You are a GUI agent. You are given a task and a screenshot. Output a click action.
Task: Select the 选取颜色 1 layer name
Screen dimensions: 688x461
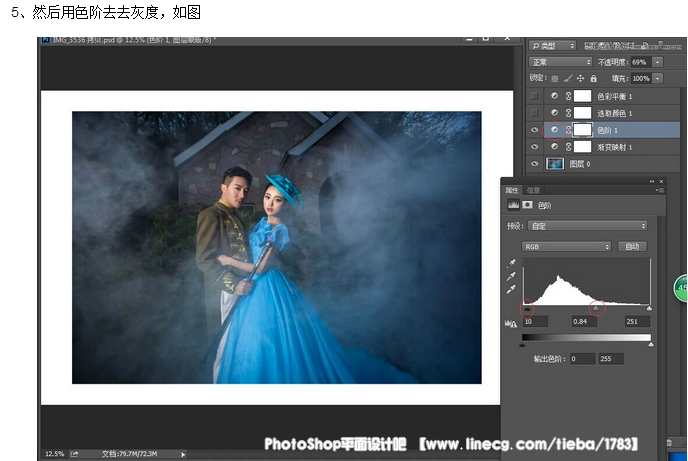tap(614, 113)
